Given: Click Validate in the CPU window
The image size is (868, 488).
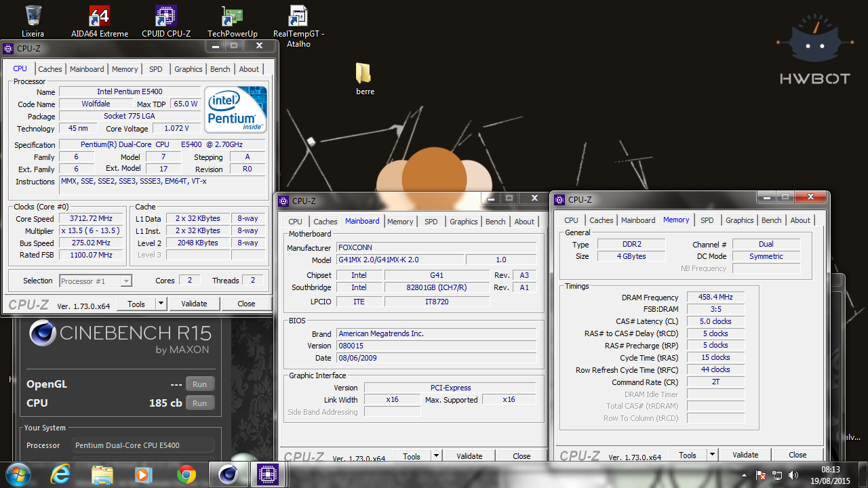Looking at the screenshot, I should pos(194,304).
